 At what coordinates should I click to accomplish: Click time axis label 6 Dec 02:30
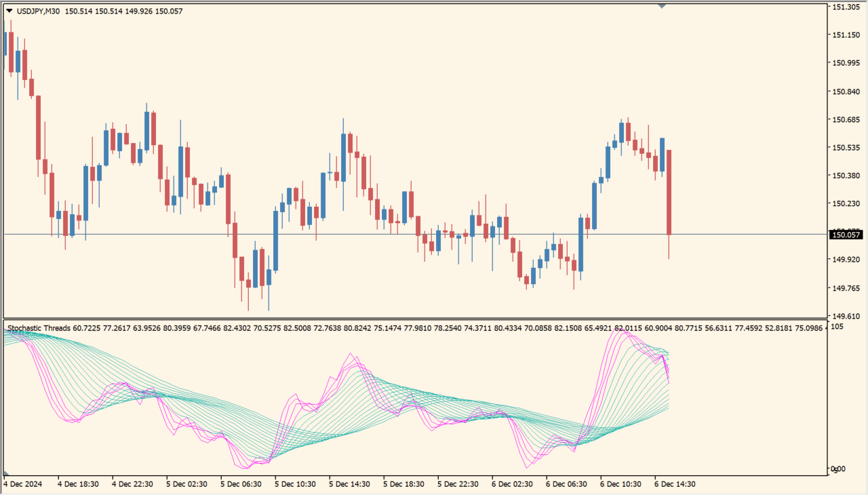(x=512, y=484)
